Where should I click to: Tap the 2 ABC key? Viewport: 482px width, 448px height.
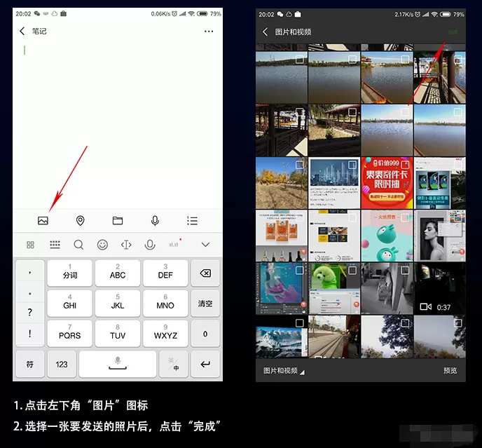click(x=118, y=273)
